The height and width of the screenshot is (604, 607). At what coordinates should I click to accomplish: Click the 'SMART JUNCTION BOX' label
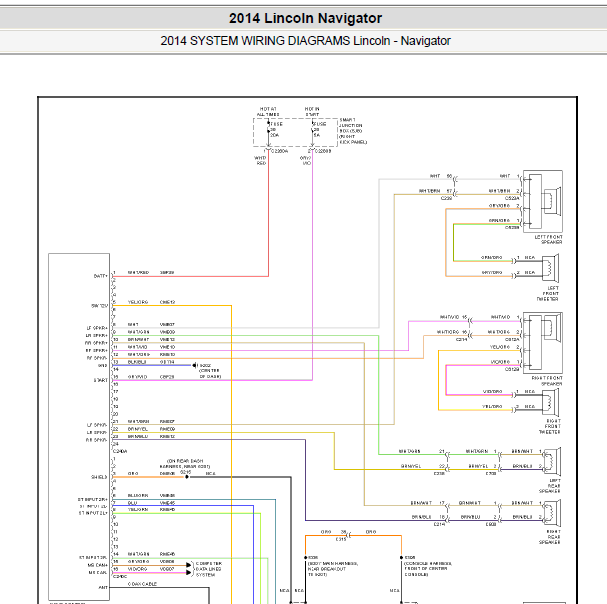coord(353,131)
